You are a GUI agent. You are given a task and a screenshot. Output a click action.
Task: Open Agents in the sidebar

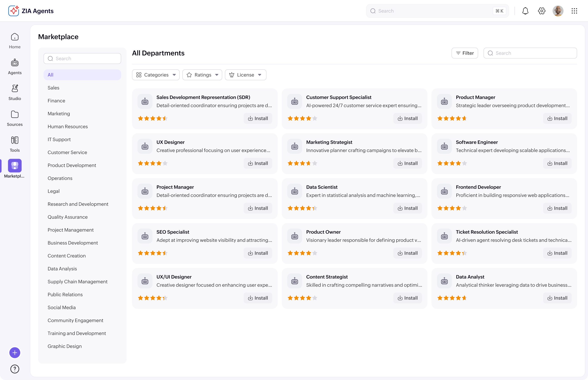15,67
